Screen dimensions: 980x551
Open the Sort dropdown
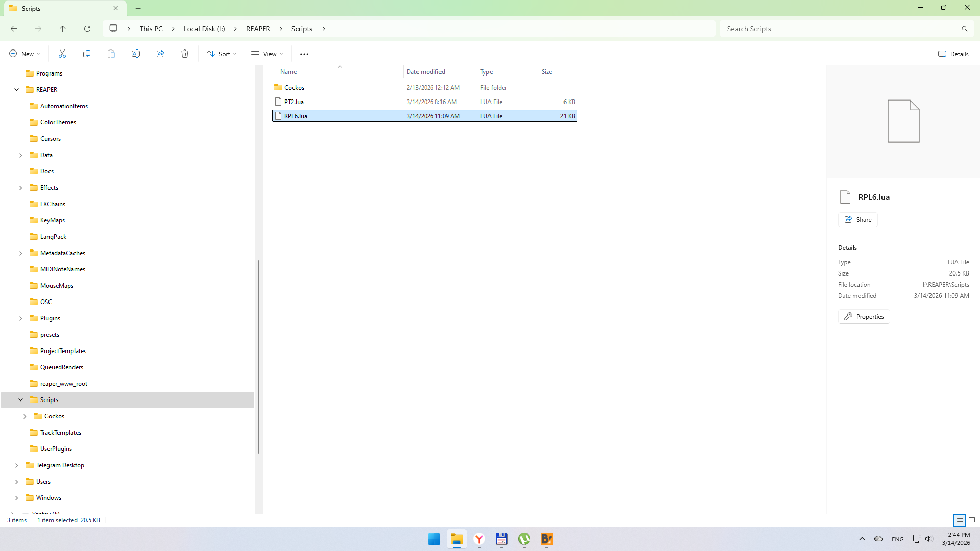tap(222, 54)
